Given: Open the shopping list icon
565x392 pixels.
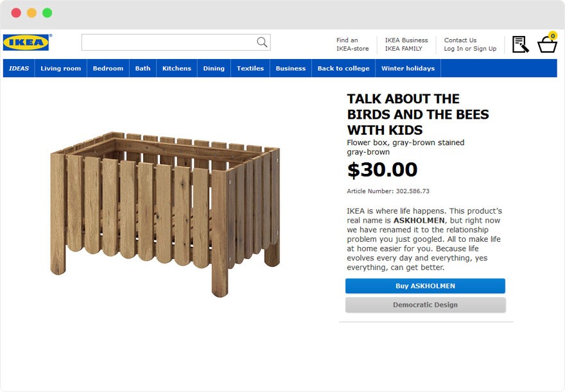Looking at the screenshot, I should click(520, 44).
